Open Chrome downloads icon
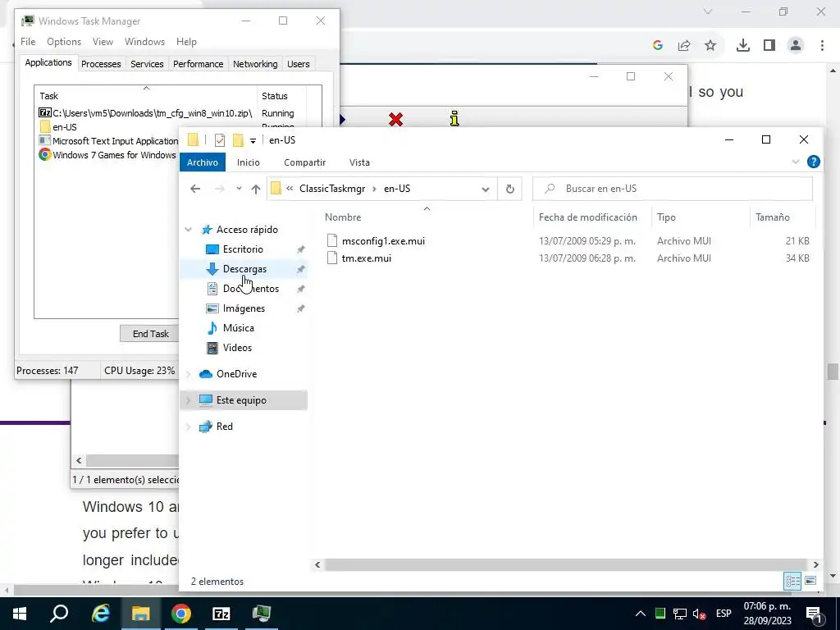This screenshot has width=840, height=630. (742, 46)
